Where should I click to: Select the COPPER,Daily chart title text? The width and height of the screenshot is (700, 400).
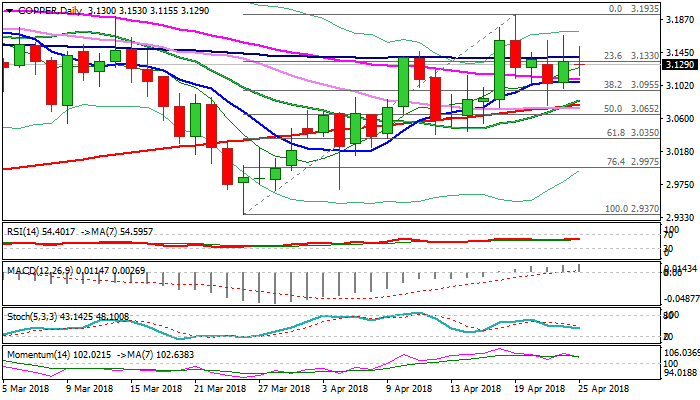tap(45, 10)
